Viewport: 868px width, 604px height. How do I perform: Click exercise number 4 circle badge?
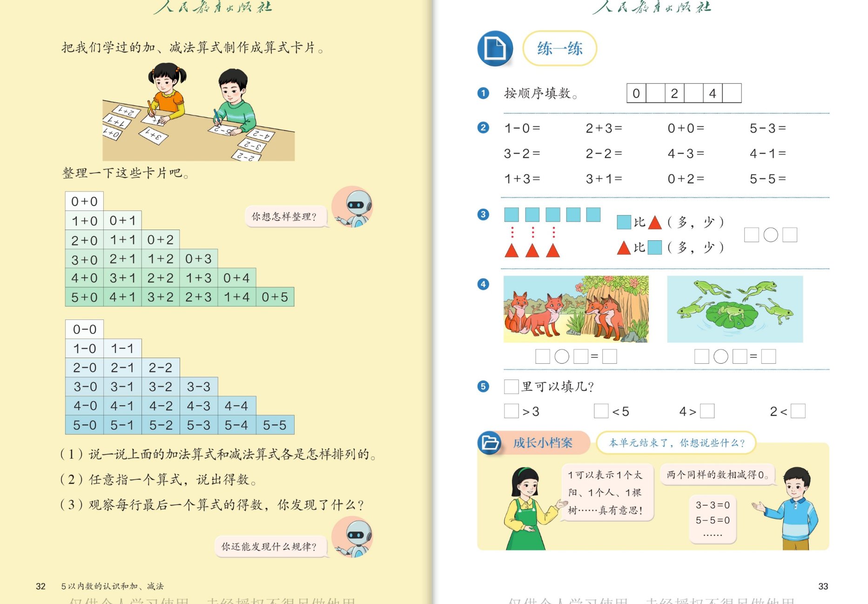[483, 284]
